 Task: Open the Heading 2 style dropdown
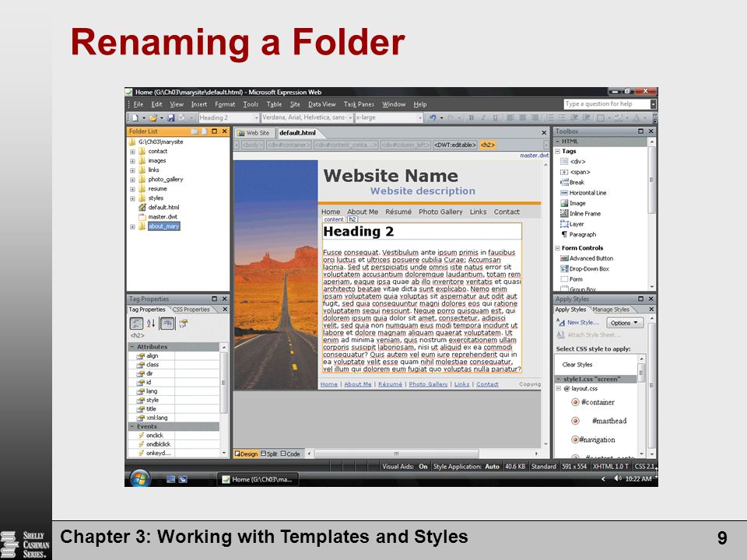pos(256,117)
